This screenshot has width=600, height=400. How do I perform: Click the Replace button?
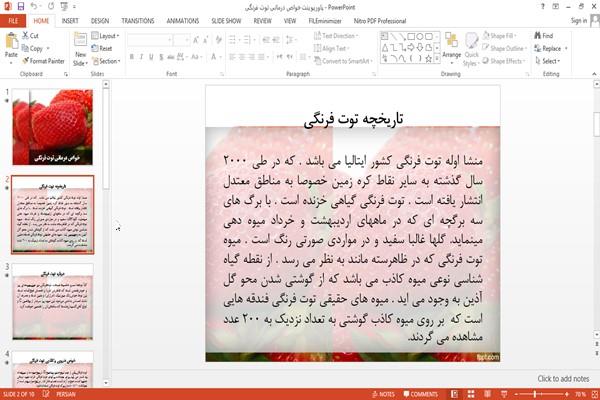click(548, 48)
